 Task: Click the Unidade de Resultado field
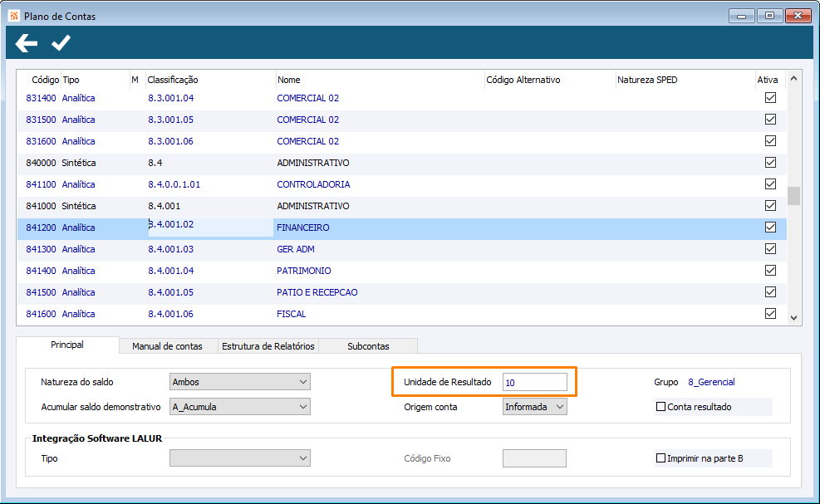tap(535, 382)
